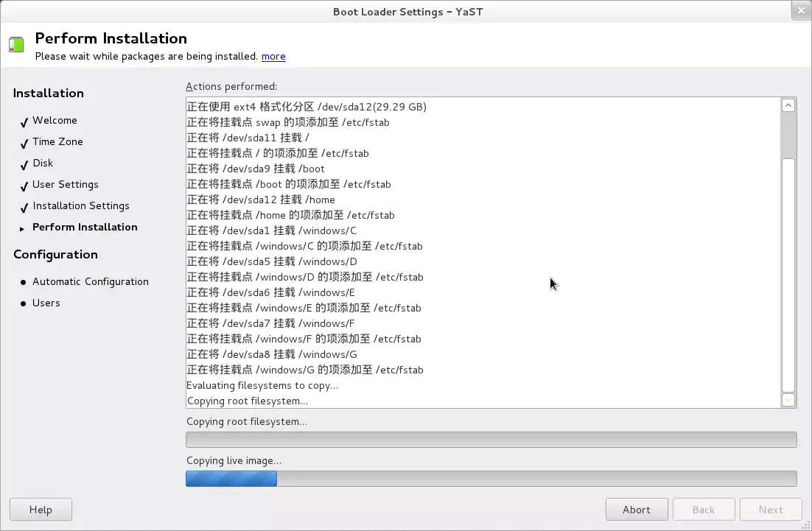Click the checkmark next to Disk

pyautogui.click(x=24, y=164)
